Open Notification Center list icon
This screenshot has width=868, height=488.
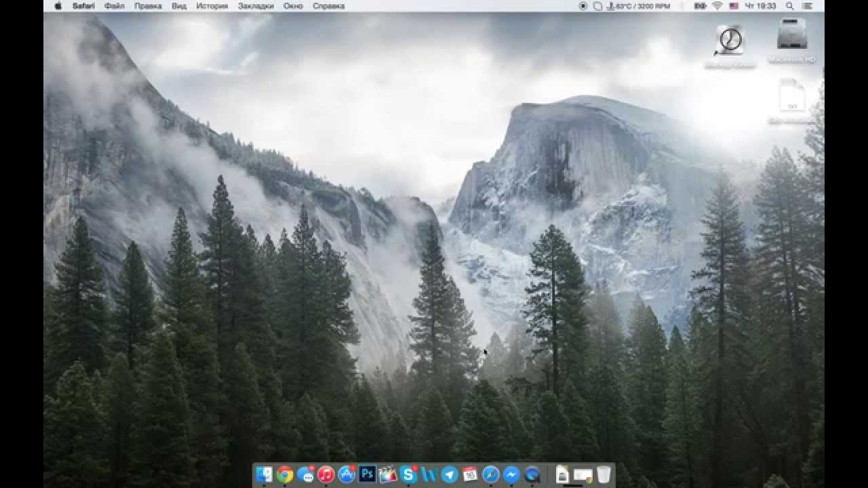(x=808, y=5)
